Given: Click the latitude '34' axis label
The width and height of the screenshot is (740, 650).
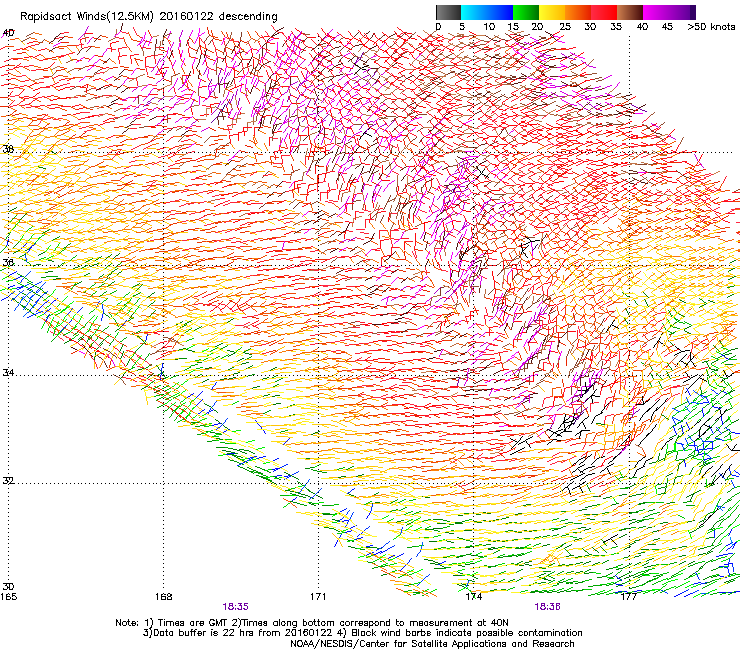Looking at the screenshot, I should click(8, 373).
